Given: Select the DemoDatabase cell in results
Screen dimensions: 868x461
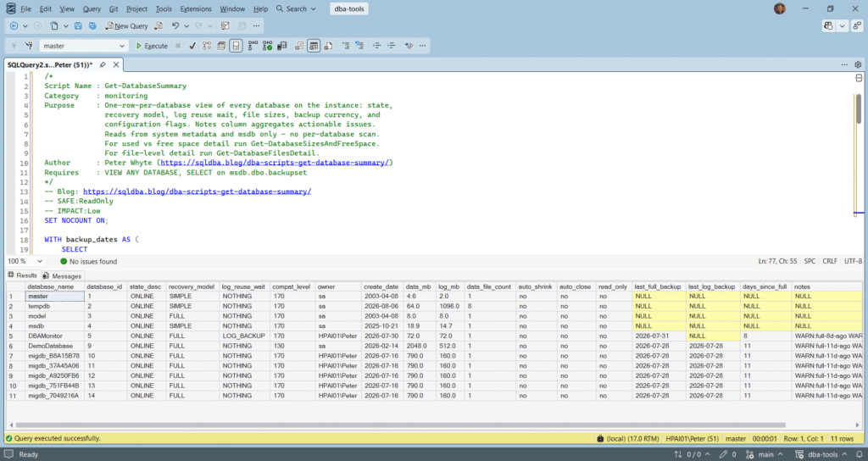Looking at the screenshot, I should 54,346.
